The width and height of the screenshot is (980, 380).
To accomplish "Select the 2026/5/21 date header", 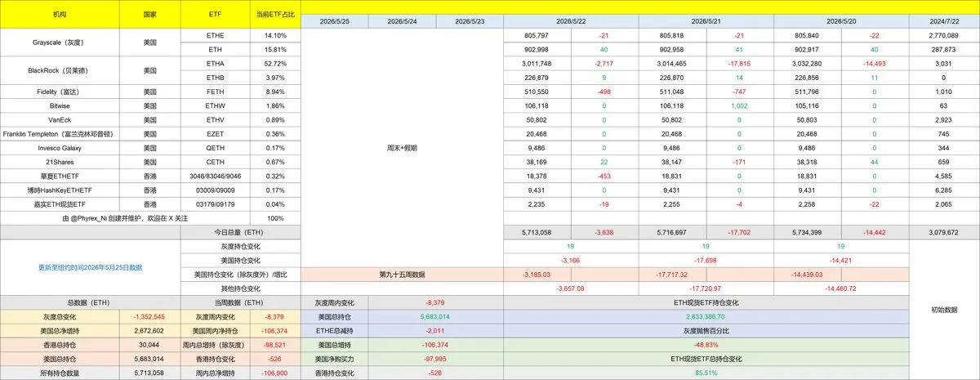I will coord(706,21).
